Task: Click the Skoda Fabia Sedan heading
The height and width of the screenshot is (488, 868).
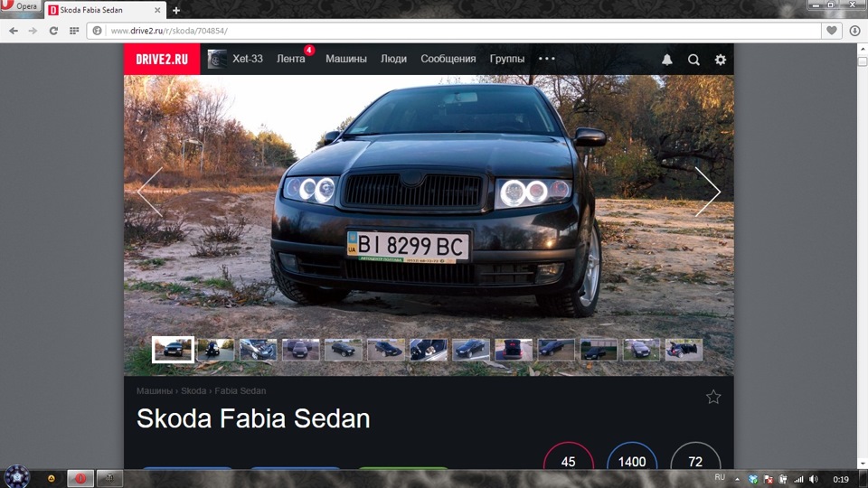Action: point(253,418)
